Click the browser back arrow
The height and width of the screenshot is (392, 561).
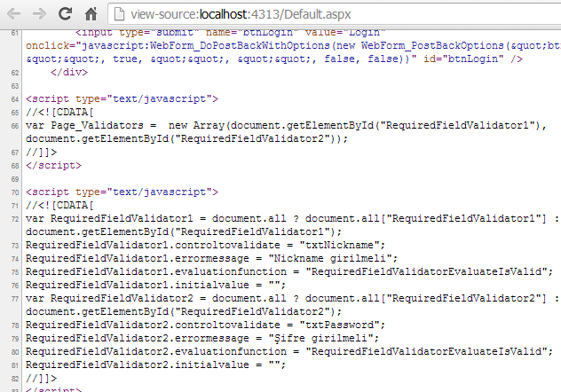pos(13,15)
